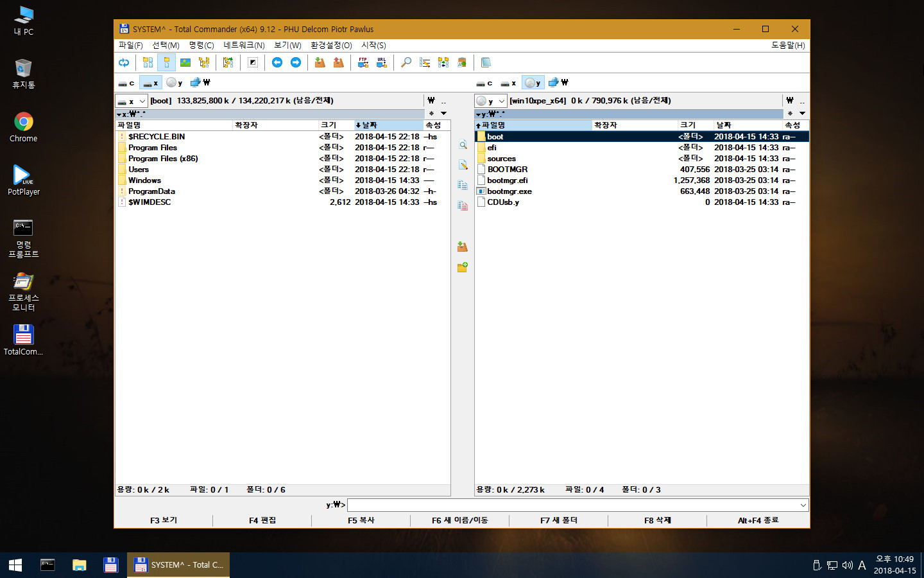Open left panel directory history arrow

(444, 114)
